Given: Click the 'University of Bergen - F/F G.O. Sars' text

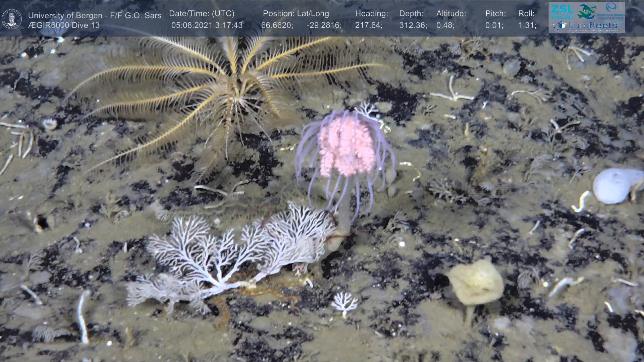Looking at the screenshot, I should [x=95, y=15].
